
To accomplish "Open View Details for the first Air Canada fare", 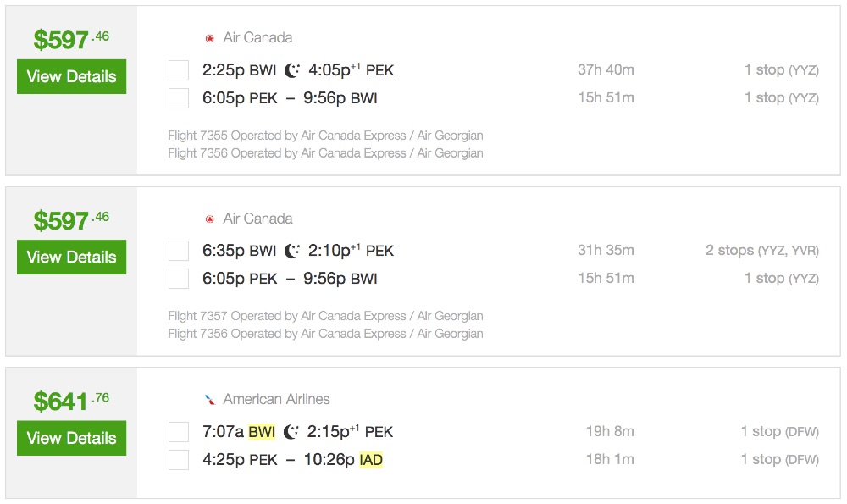I will point(71,76).
